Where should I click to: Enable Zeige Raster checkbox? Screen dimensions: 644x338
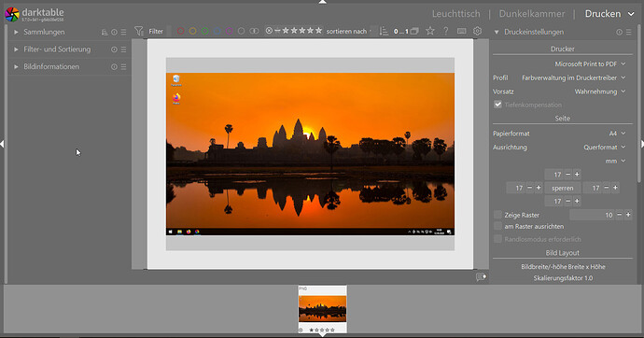497,215
